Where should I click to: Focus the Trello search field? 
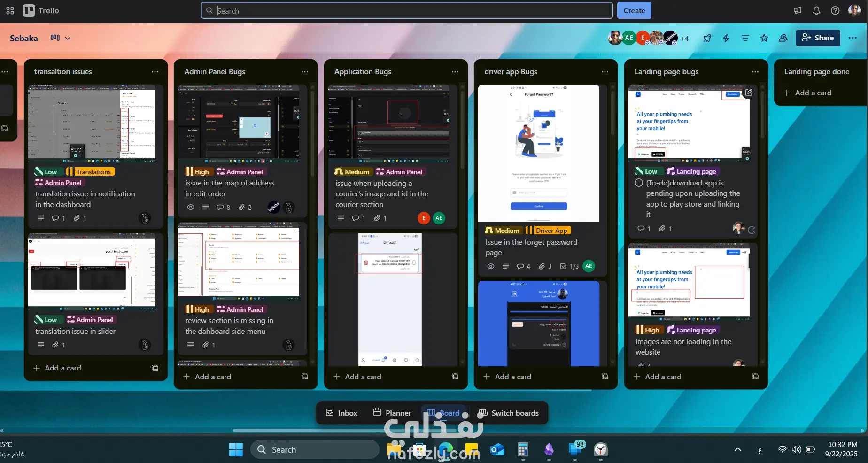tap(407, 10)
